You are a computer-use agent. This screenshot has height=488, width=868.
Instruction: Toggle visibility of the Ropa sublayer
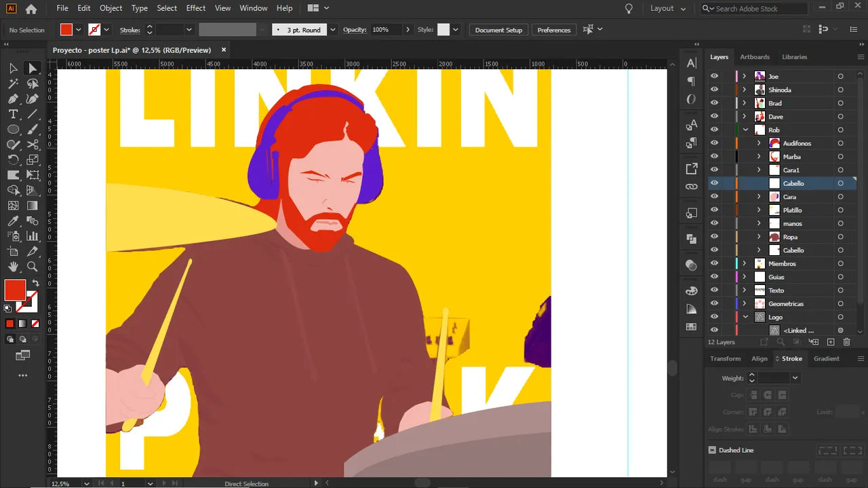pos(714,237)
